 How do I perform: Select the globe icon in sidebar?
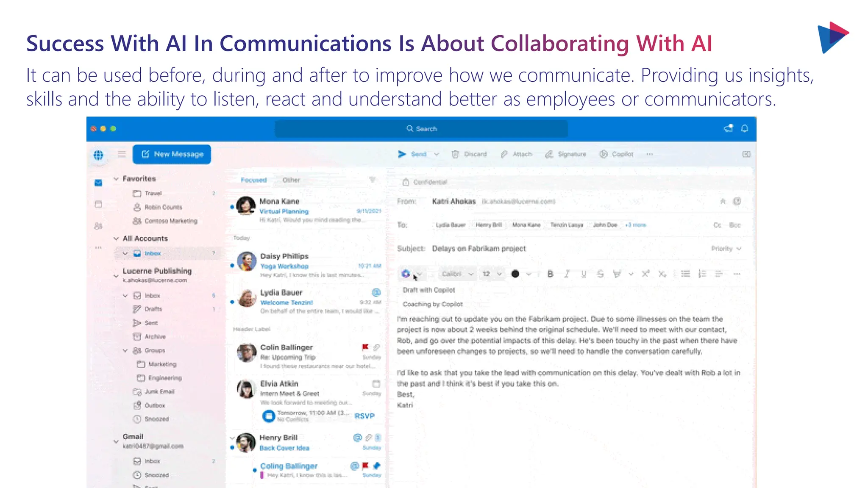pos(98,155)
